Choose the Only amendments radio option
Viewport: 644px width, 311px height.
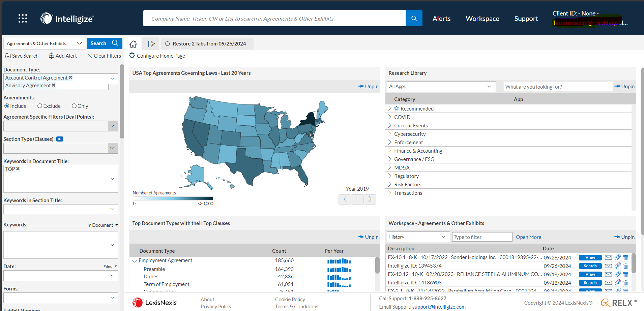(74, 106)
